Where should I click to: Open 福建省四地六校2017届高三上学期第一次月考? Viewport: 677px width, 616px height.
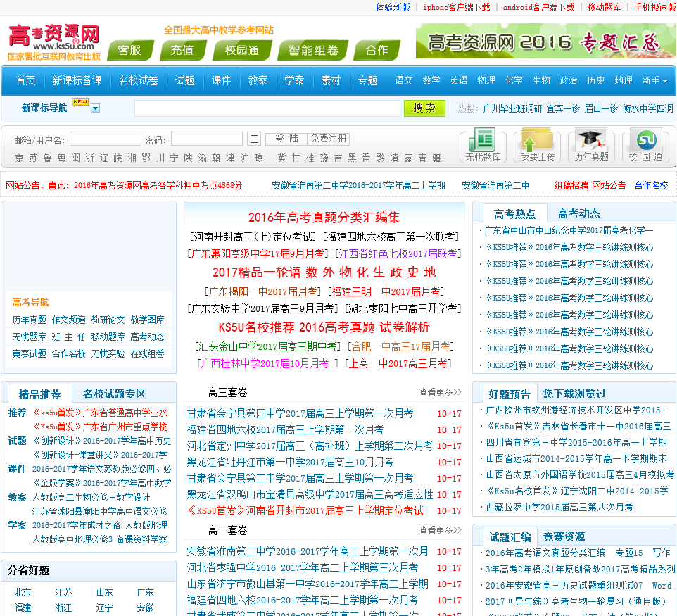point(285,429)
